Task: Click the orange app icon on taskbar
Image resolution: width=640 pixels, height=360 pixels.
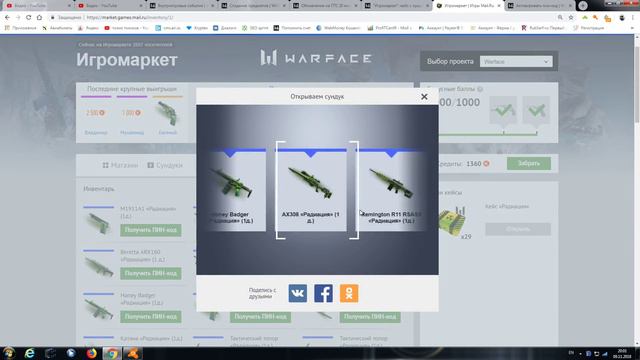Action: pos(133,353)
